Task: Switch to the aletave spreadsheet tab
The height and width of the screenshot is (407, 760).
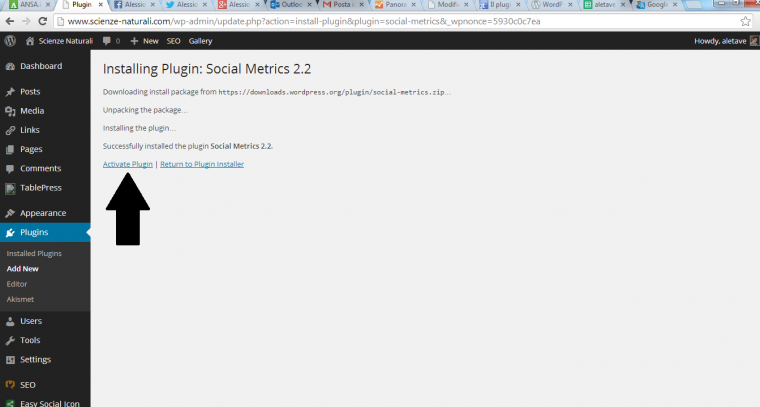Action: pos(604,5)
